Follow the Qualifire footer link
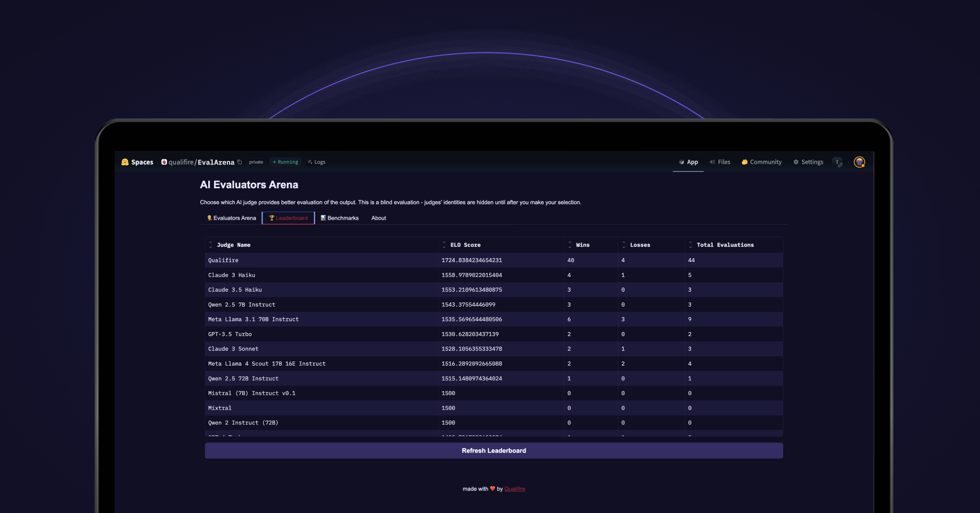The height and width of the screenshot is (513, 980). (x=514, y=489)
